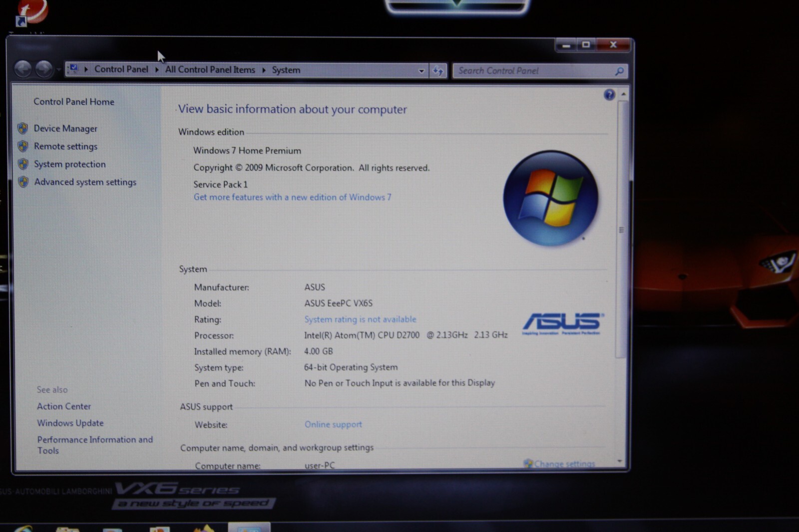Open System protection link

[x=70, y=164]
